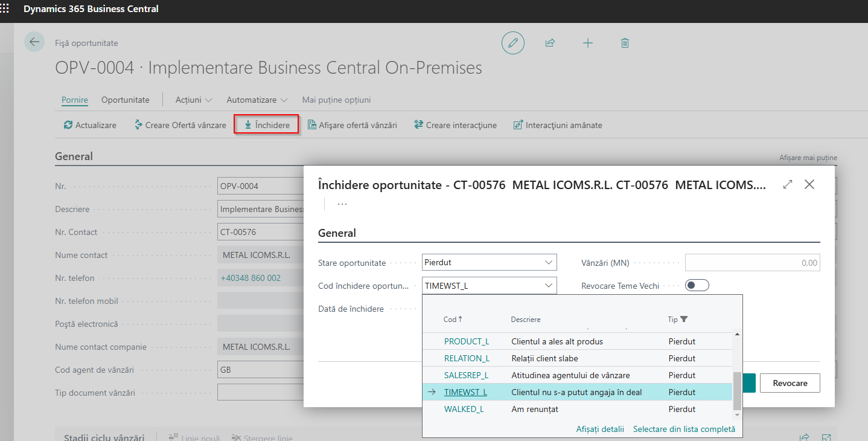
Task: Click Afișați detalii link
Action: [x=600, y=429]
